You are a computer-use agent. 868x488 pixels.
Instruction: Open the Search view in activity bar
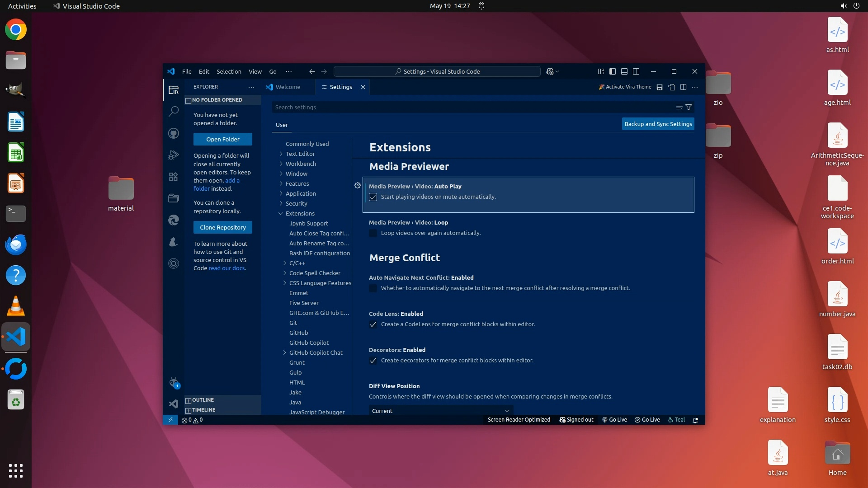(x=174, y=111)
